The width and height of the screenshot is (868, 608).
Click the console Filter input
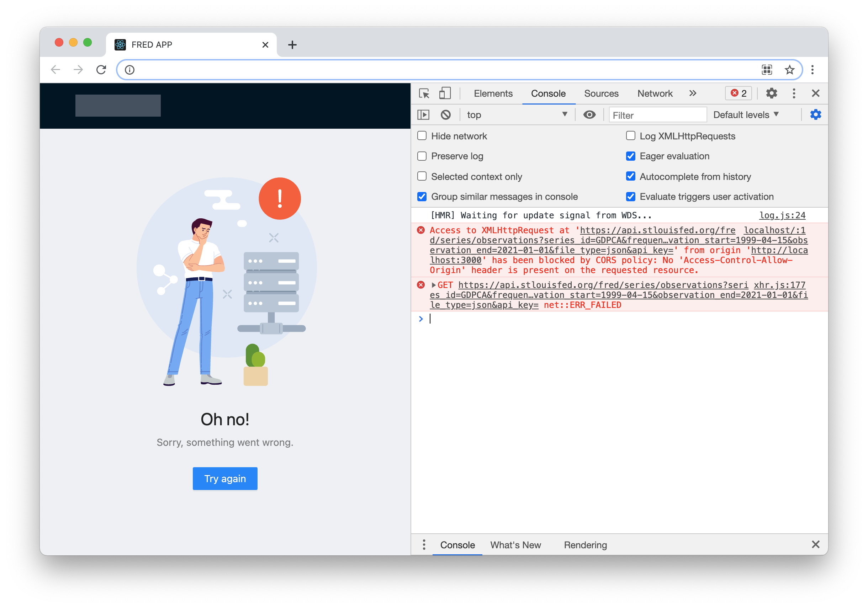(x=657, y=115)
